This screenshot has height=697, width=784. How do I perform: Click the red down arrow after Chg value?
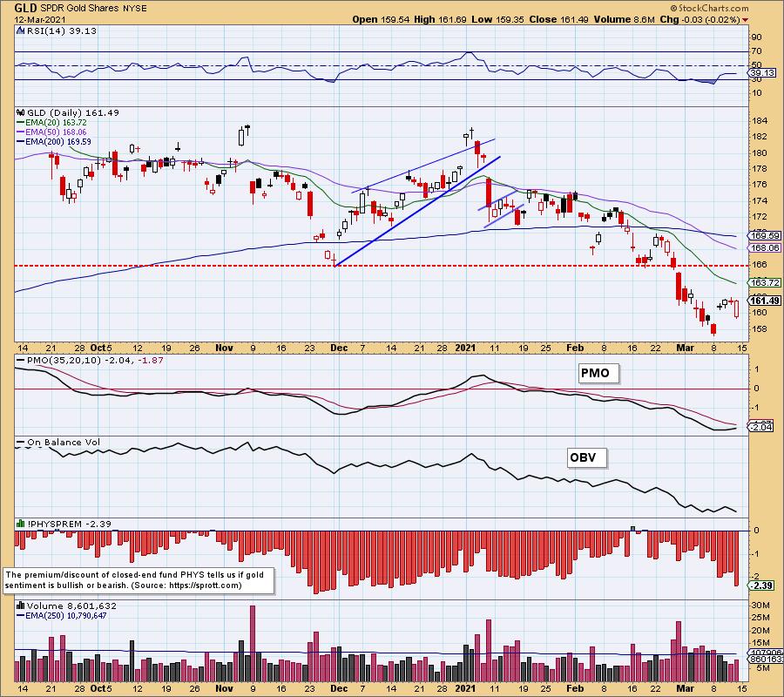[x=746, y=20]
